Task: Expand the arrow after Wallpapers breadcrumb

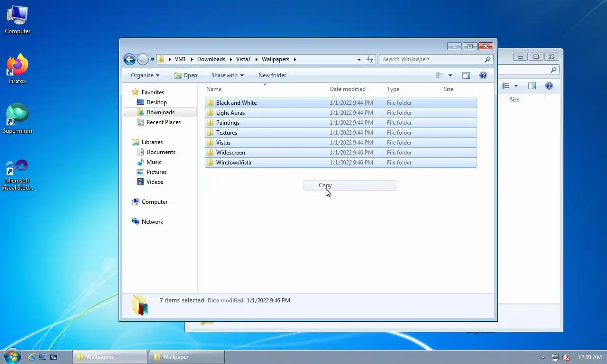Action: point(294,59)
